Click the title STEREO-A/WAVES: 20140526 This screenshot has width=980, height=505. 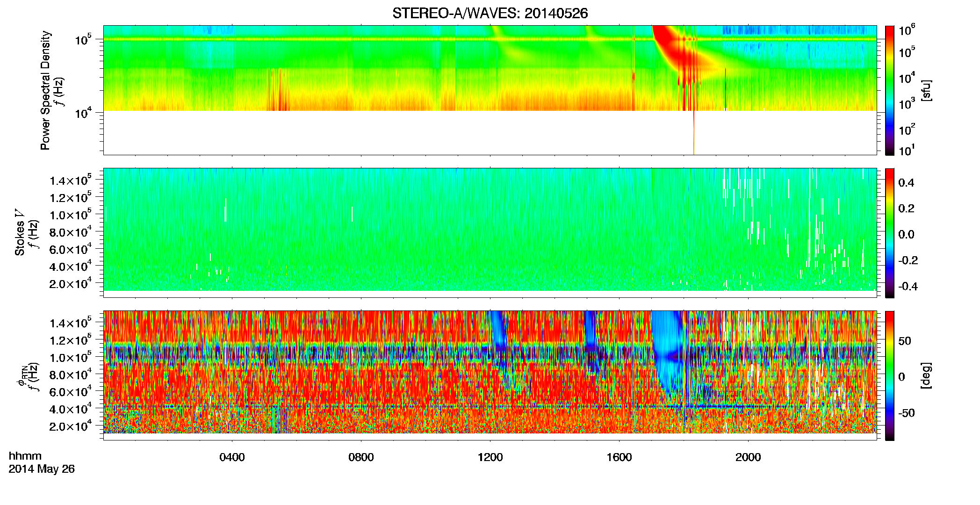(x=490, y=13)
